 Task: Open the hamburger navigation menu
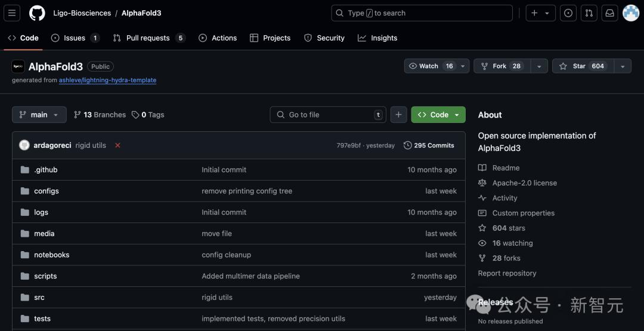tap(13, 13)
